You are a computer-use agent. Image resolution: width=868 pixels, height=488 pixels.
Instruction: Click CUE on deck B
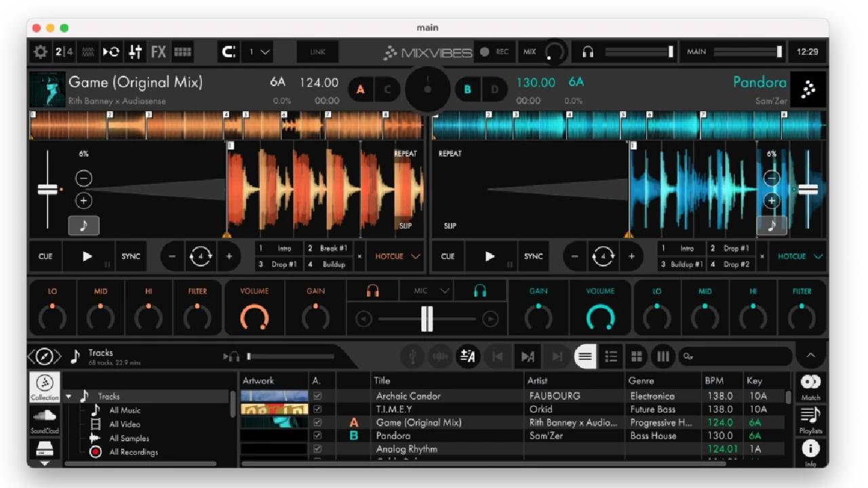[448, 256]
